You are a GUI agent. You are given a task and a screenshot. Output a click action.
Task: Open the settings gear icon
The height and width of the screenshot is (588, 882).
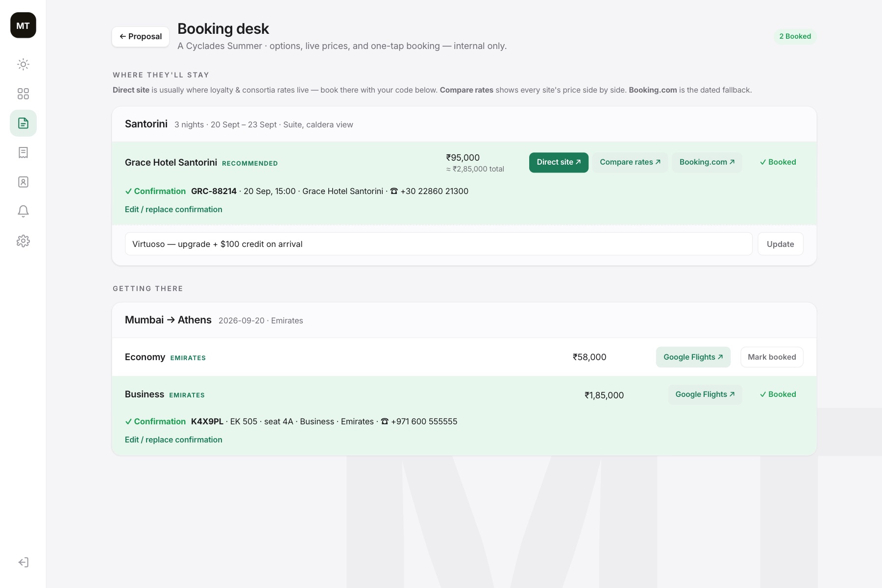[23, 241]
